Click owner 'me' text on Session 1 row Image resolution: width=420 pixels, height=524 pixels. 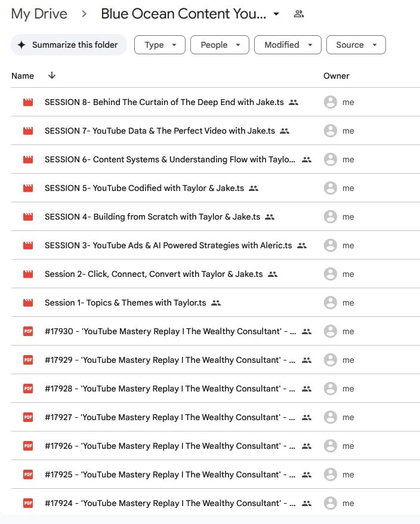click(x=348, y=303)
